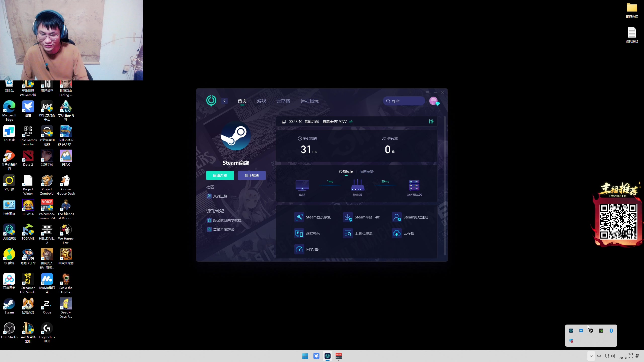
Task: Click NVIDIA icon in tray overflow
Action: (601, 331)
